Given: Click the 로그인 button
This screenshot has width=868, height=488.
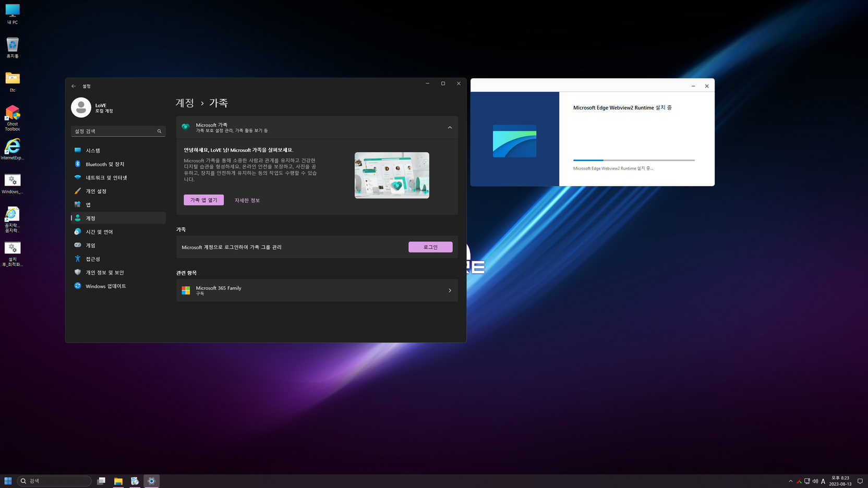Looking at the screenshot, I should [x=430, y=247].
